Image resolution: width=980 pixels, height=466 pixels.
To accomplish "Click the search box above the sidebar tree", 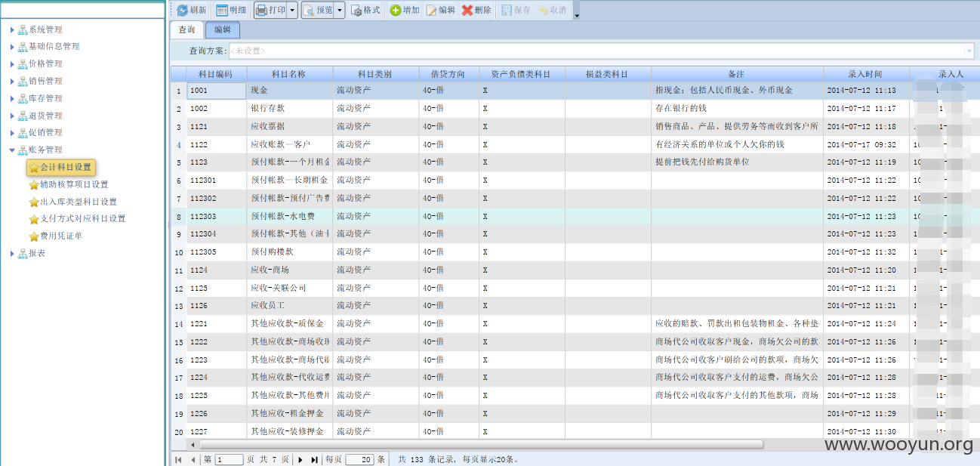I will [x=83, y=10].
